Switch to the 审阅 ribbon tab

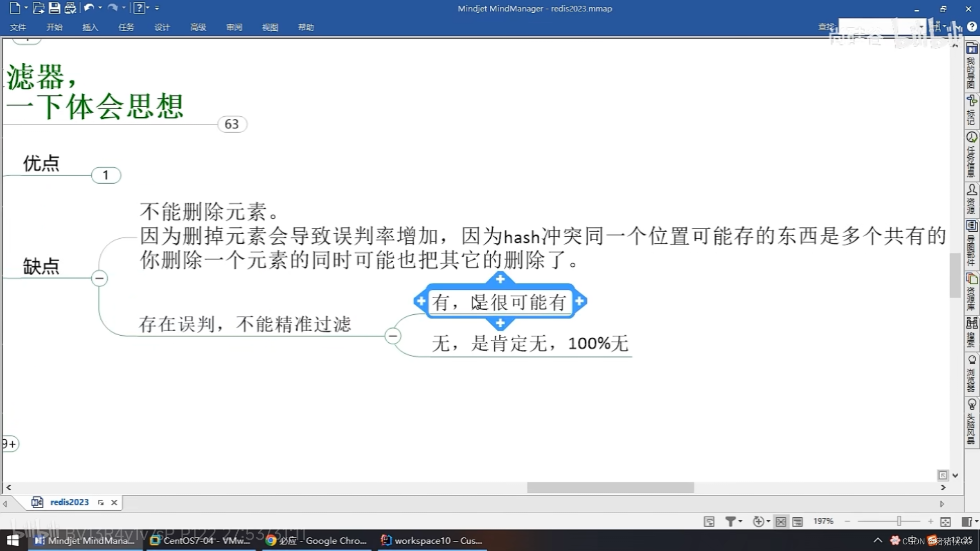click(234, 27)
